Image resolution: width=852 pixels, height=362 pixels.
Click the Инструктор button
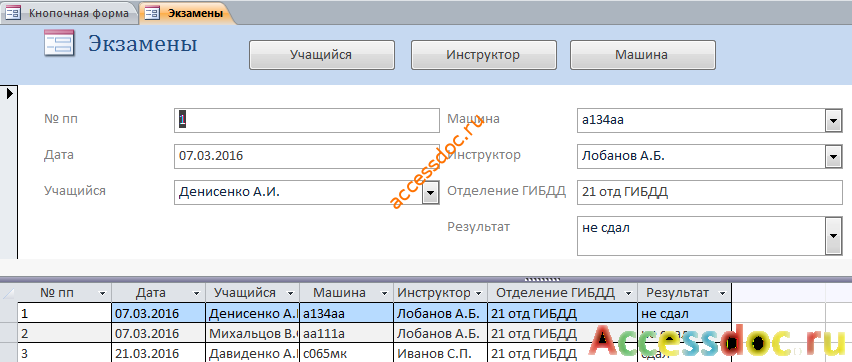pos(484,55)
